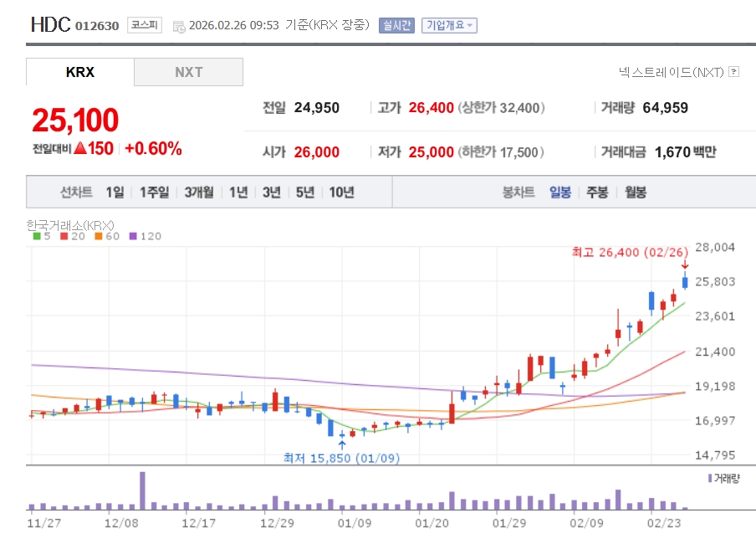Click the +0.60% change percentage
This screenshot has height=539, width=756.
[x=153, y=149]
